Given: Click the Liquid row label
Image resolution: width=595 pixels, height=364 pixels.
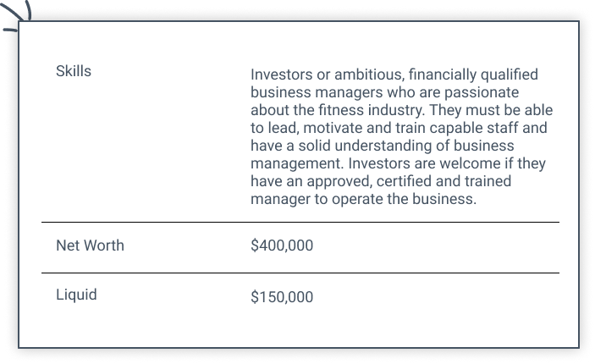Looking at the screenshot, I should point(76,295).
